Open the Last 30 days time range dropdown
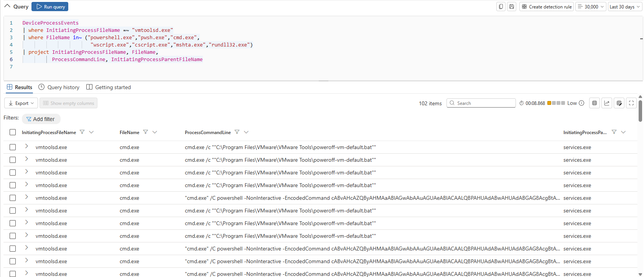 click(624, 7)
